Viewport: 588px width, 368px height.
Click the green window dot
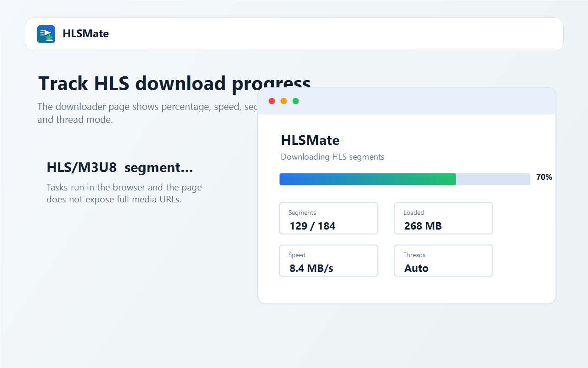click(x=295, y=101)
